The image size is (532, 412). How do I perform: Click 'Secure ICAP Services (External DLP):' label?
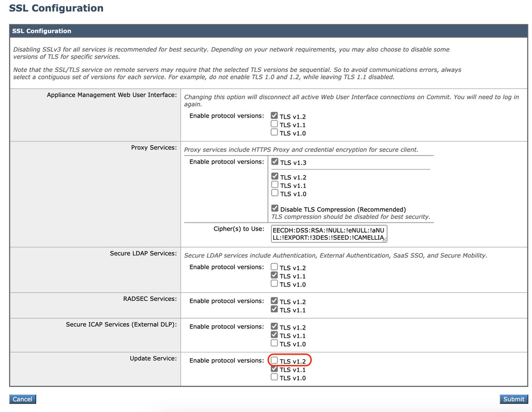(121, 325)
